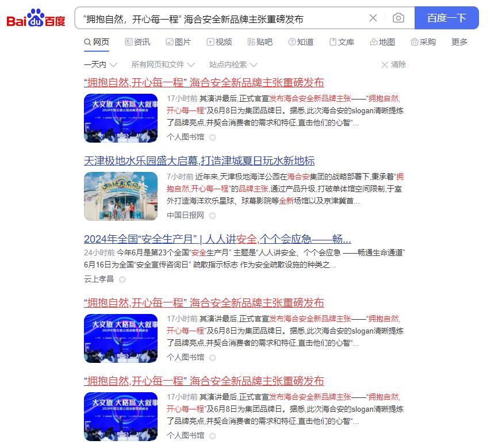Expand the 所有网页和文件 filter dropdown

[x=163, y=64]
